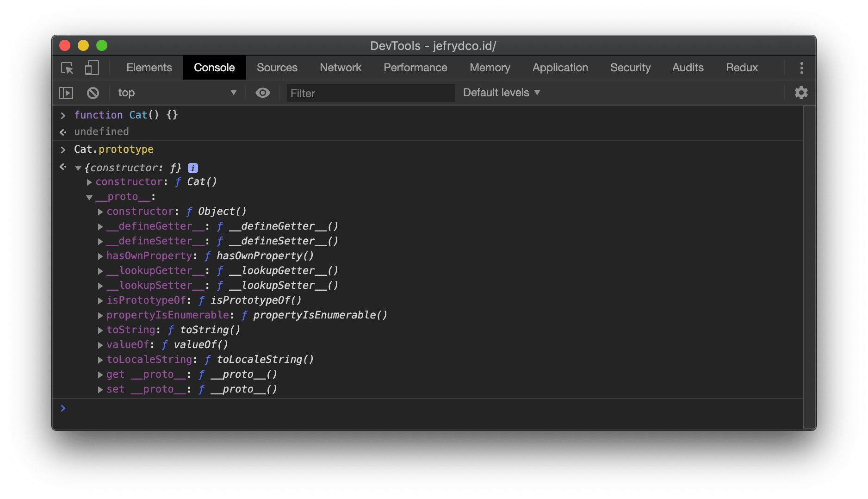Maximize DevTools with the green button
This screenshot has width=868, height=499.
pos(102,45)
